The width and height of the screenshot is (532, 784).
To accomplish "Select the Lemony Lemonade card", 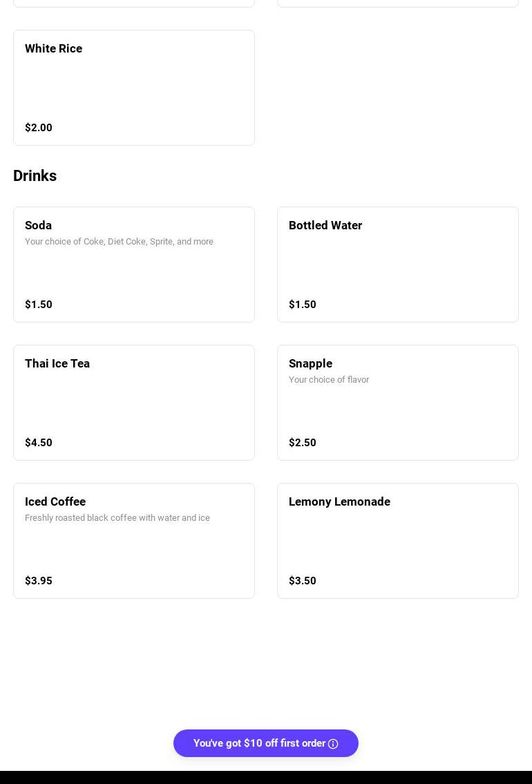I will (x=397, y=541).
